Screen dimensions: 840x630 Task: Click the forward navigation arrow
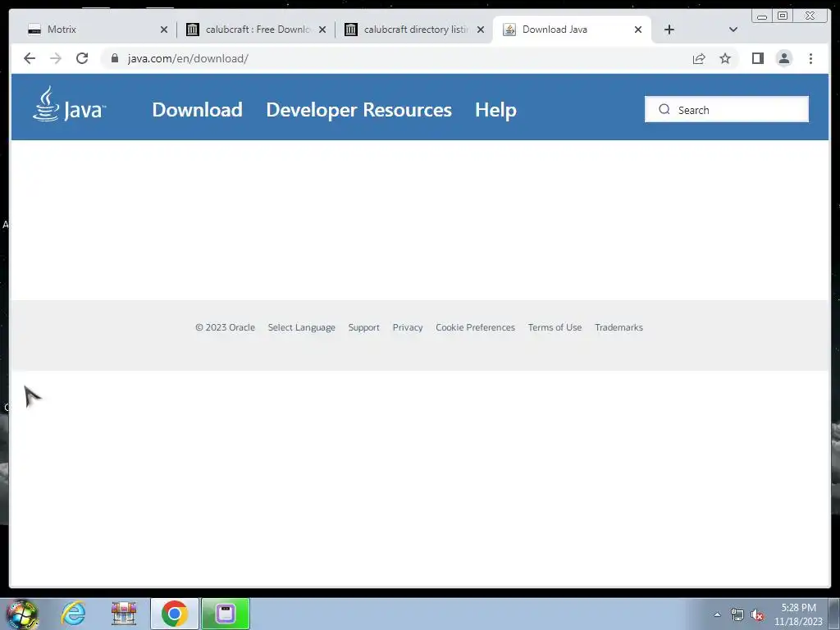(x=56, y=58)
